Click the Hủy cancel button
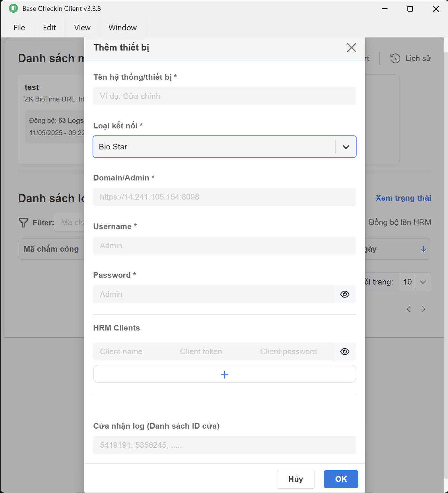The height and width of the screenshot is (493, 448). point(295,479)
